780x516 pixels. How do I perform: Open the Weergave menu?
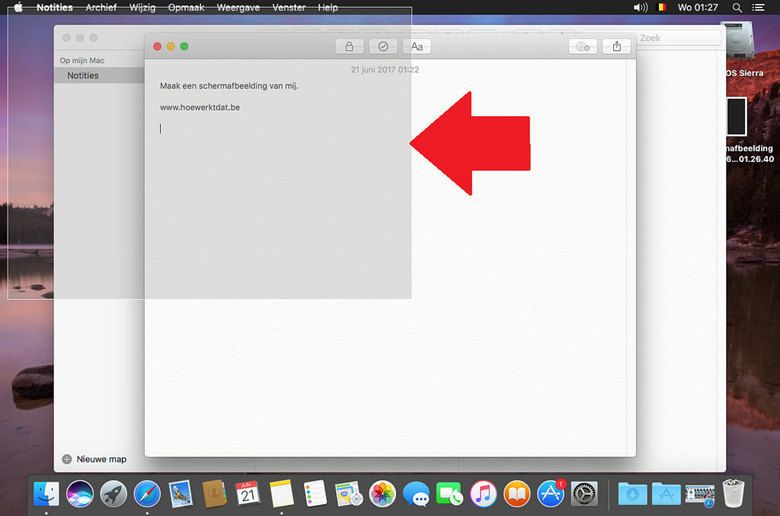click(238, 7)
